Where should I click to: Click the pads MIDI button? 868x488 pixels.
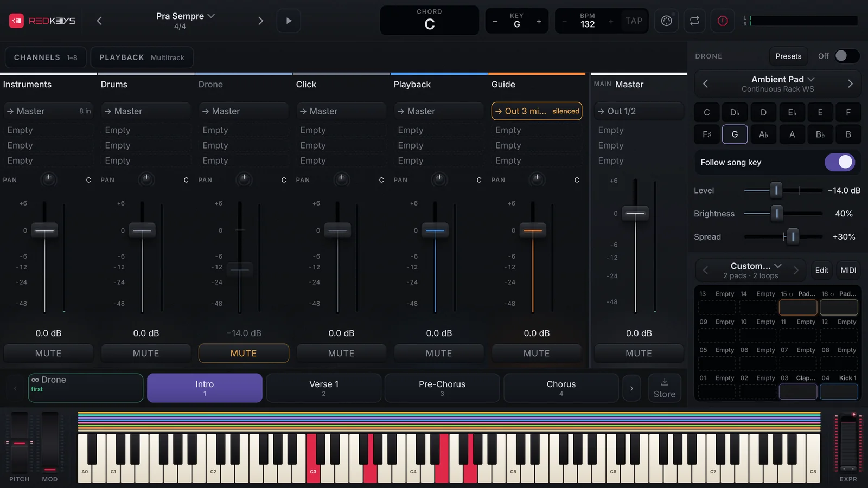coord(848,270)
